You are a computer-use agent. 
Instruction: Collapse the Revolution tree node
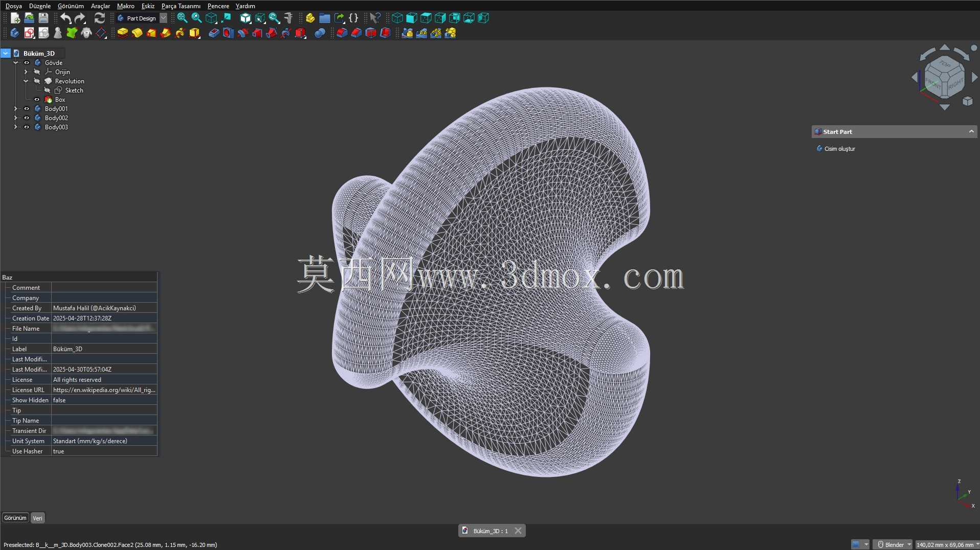[26, 81]
